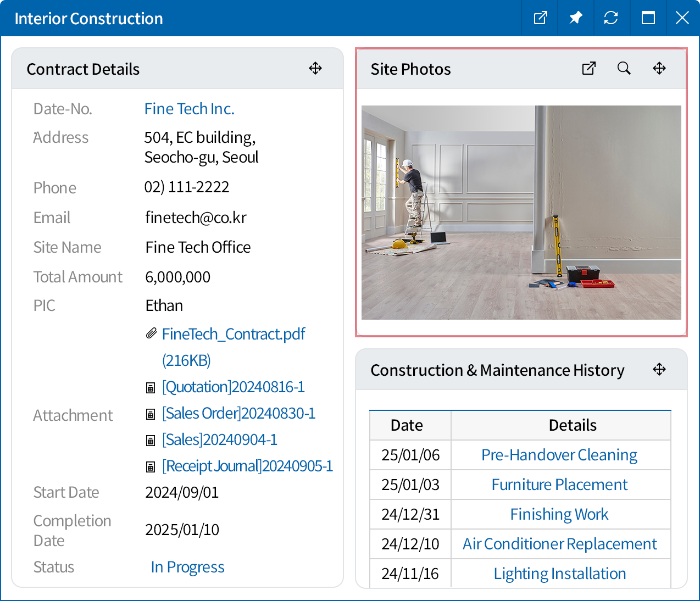700x601 pixels.
Task: Pin the Interior Construction window
Action: 575,18
